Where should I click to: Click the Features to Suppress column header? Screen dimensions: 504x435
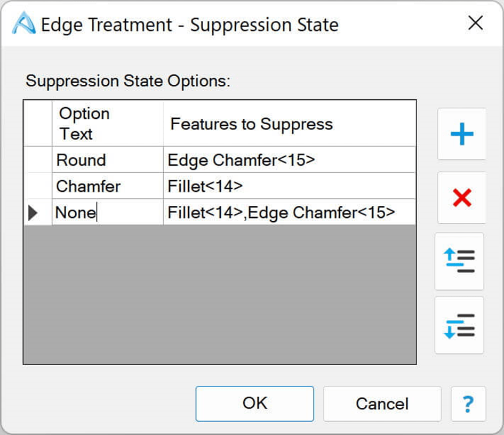[x=289, y=124]
